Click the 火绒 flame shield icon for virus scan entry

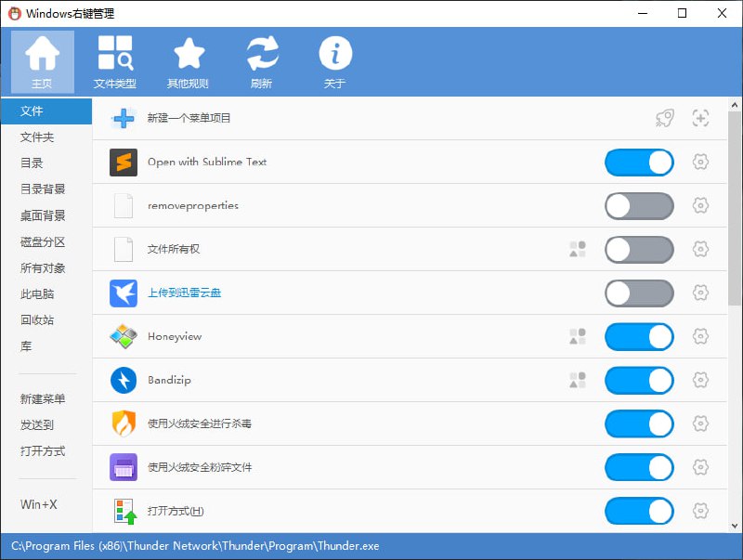coord(123,423)
